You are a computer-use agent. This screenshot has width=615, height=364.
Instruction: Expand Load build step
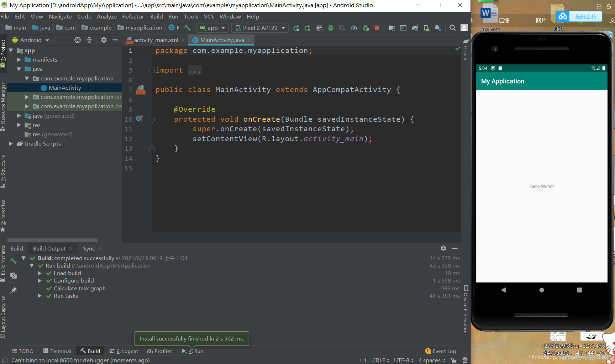[x=40, y=273]
